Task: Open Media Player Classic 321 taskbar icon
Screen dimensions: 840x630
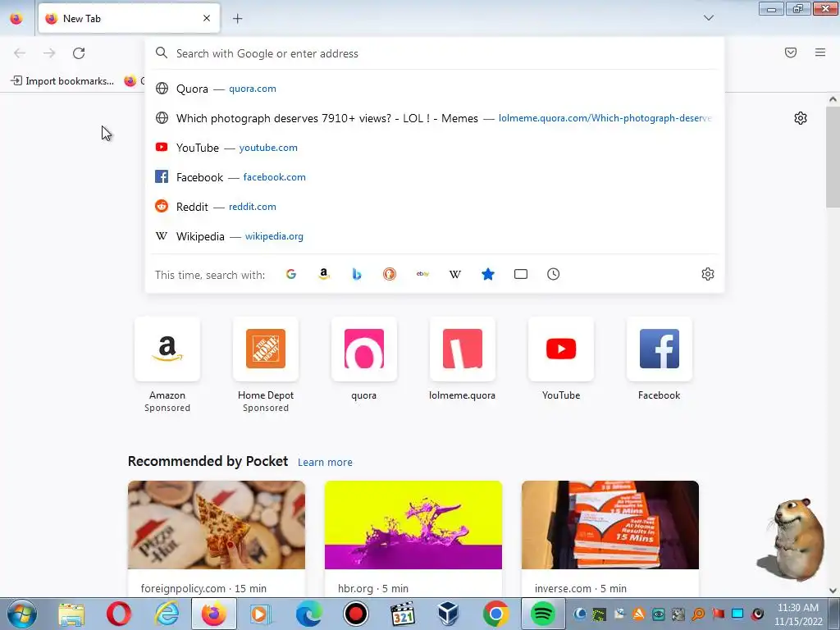Action: tap(403, 614)
